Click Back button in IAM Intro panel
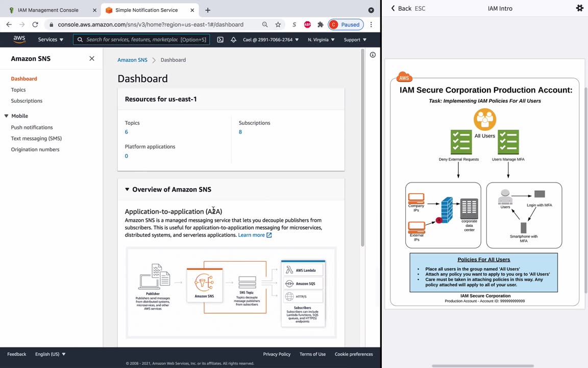Screen dimensions: 588x368 point(401,8)
